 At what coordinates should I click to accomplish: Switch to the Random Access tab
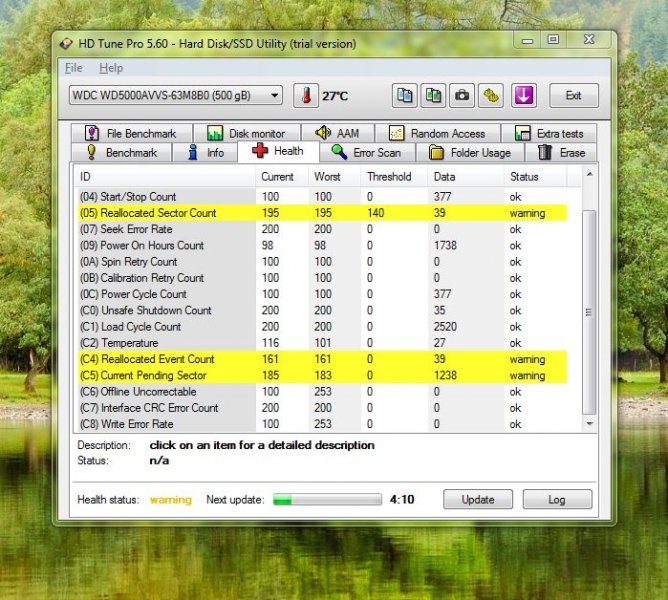pyautogui.click(x=438, y=133)
